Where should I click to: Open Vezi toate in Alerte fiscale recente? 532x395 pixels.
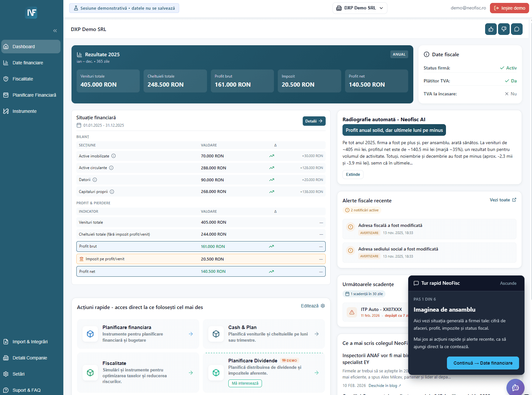[502, 200]
